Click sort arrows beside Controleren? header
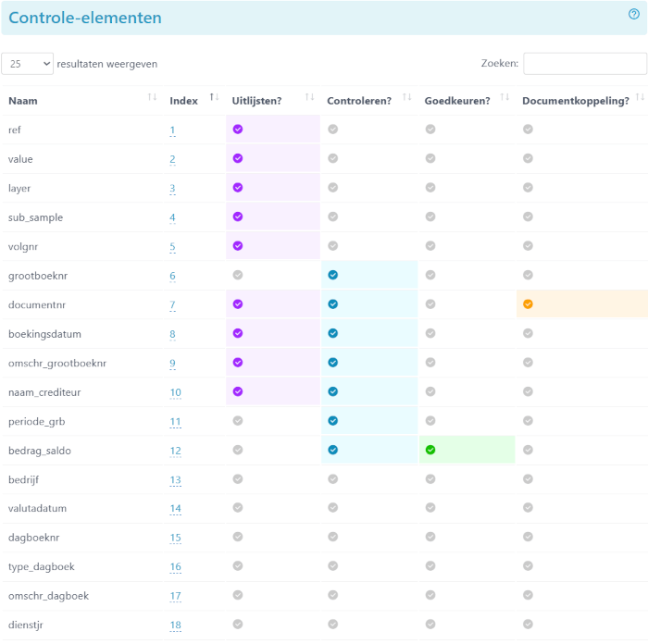648x644 pixels. tap(407, 97)
